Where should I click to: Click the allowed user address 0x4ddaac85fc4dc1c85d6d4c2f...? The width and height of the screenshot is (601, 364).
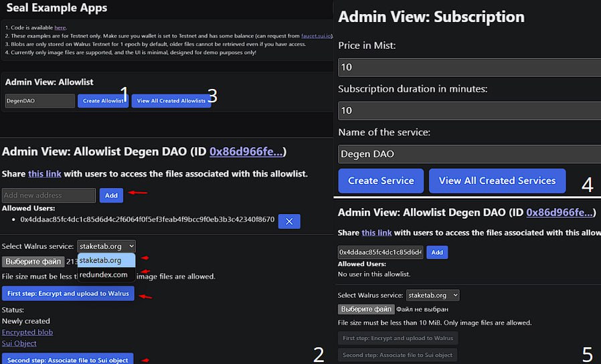point(147,219)
